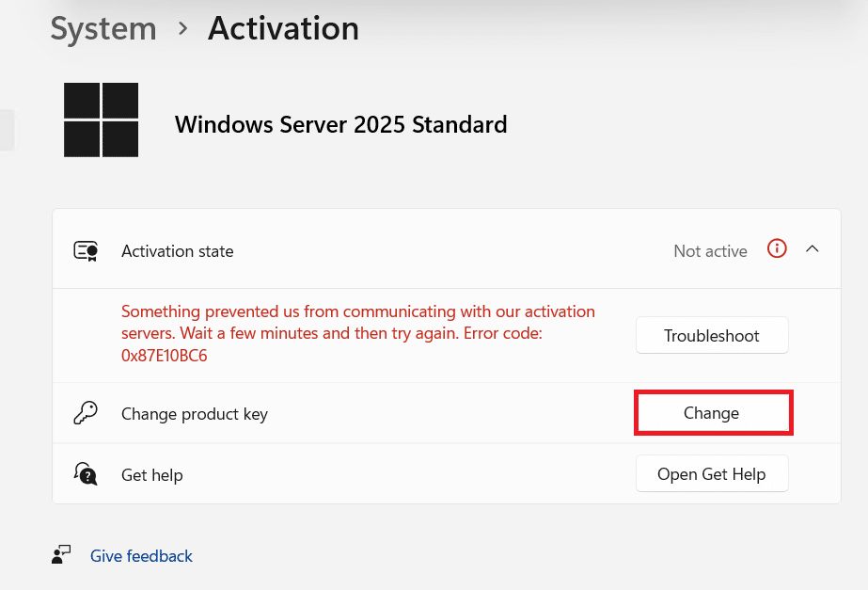The image size is (868, 590).
Task: Click Change to update product key
Action: tap(712, 413)
